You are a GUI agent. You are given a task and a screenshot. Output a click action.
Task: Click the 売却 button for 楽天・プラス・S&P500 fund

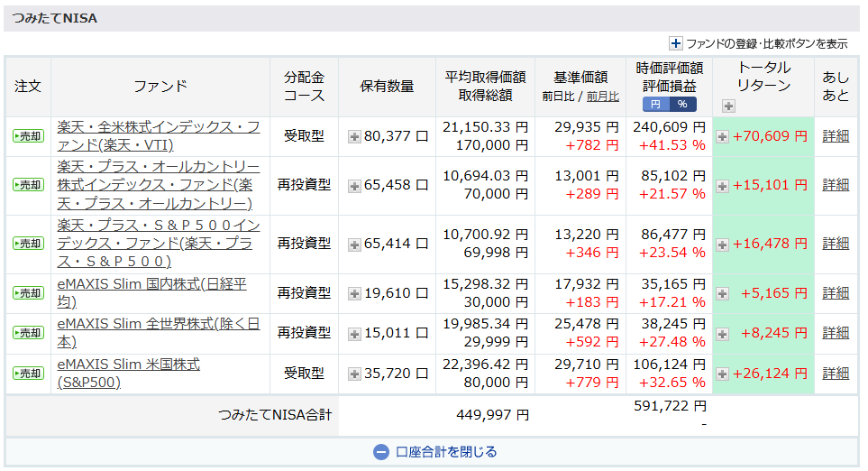pos(28,244)
